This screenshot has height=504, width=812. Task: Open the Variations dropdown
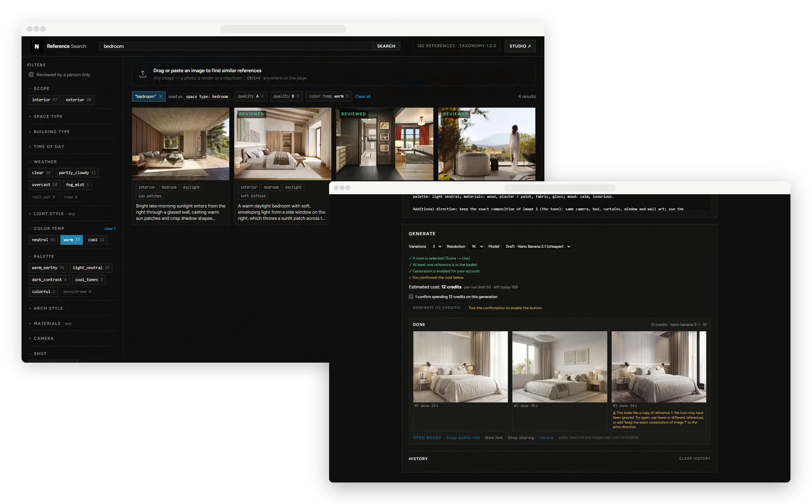435,246
